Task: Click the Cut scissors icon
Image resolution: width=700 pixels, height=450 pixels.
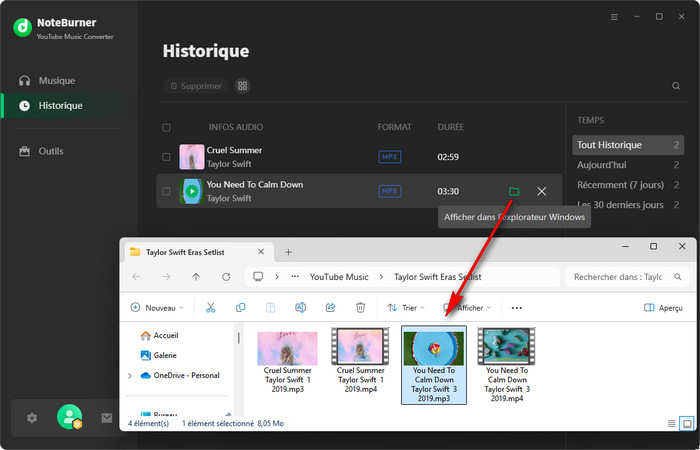Action: click(210, 308)
